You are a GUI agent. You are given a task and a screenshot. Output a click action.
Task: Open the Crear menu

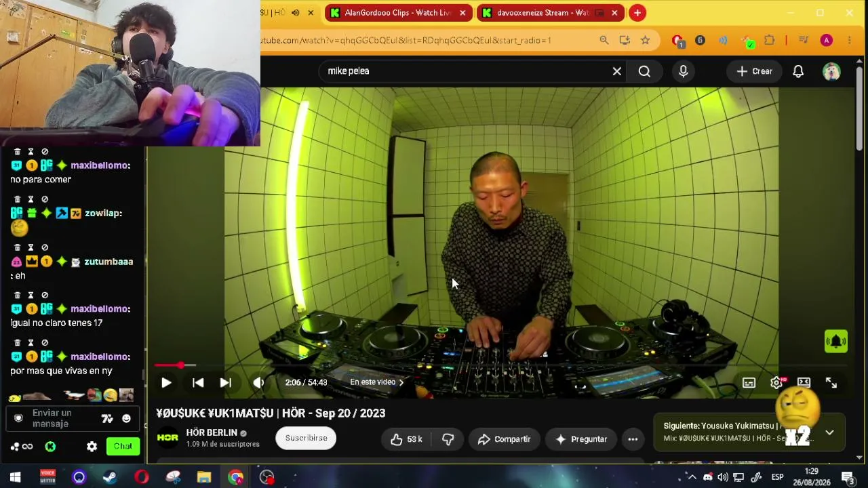(x=755, y=71)
